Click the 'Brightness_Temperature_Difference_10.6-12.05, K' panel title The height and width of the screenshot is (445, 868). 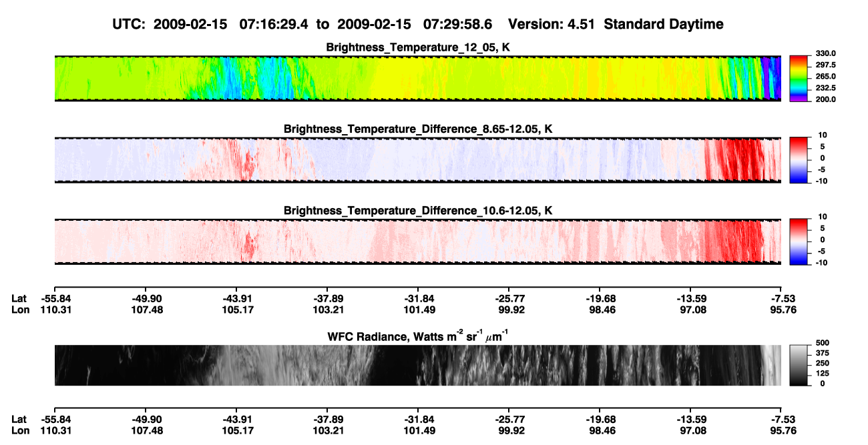[x=418, y=210]
